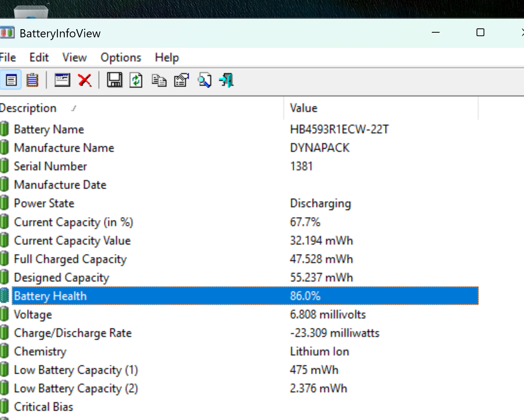Click the battery icon beside Chemistry

tap(4, 351)
